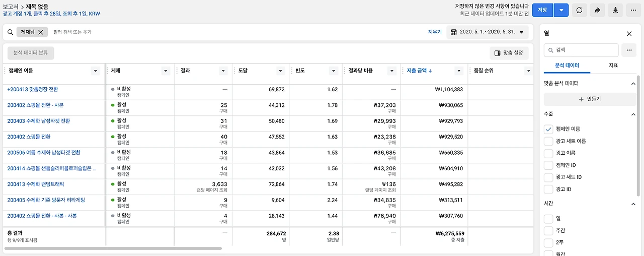
Task: Click the 분석 데이터 분류 button
Action: pyautogui.click(x=31, y=53)
